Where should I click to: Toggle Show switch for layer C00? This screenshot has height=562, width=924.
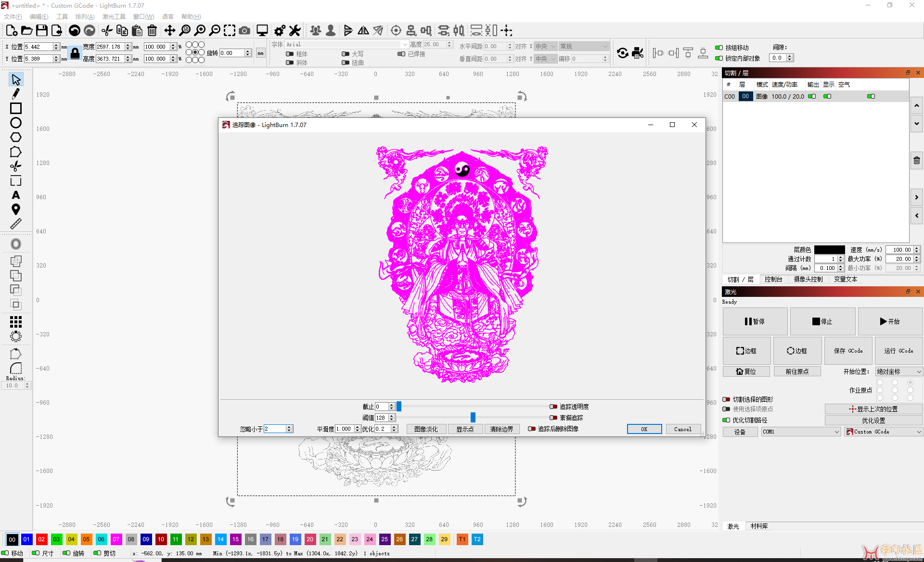tap(827, 96)
